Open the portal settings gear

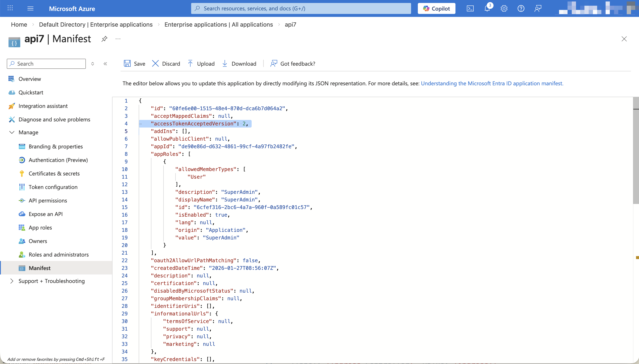504,8
